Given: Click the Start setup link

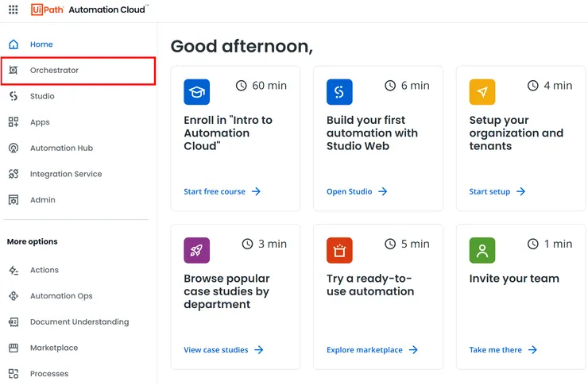Looking at the screenshot, I should point(497,191).
